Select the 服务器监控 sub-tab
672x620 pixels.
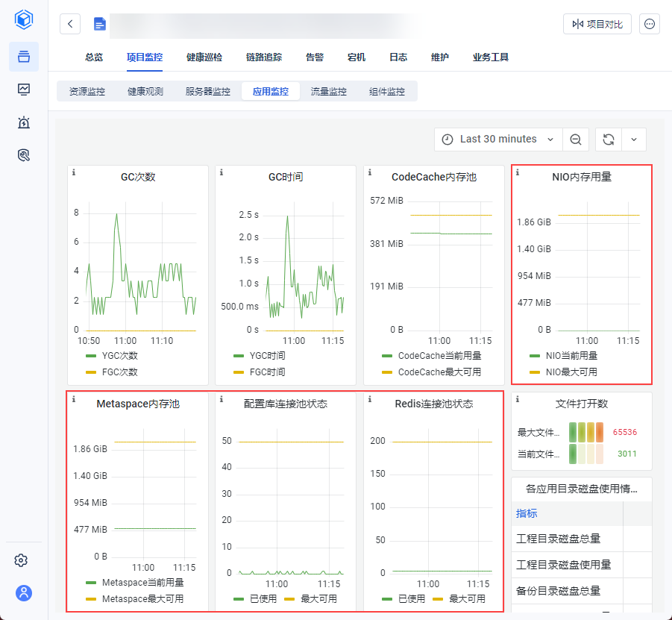coord(207,92)
